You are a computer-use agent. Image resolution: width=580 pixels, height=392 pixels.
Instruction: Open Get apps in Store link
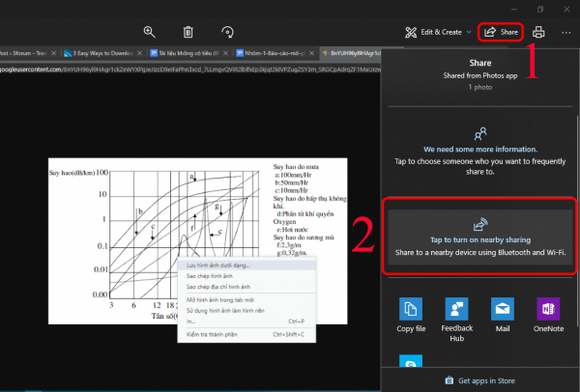(x=479, y=380)
